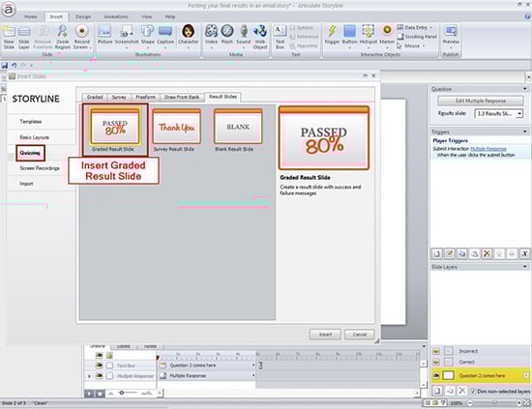Switch to the Graded tab
This screenshot has width=532, height=409.
click(x=95, y=97)
